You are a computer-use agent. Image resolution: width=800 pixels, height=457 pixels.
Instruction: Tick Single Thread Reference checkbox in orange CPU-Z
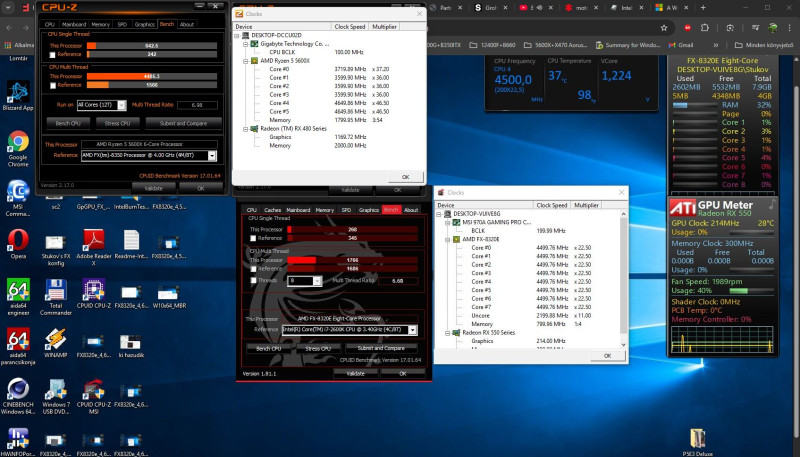[53, 55]
